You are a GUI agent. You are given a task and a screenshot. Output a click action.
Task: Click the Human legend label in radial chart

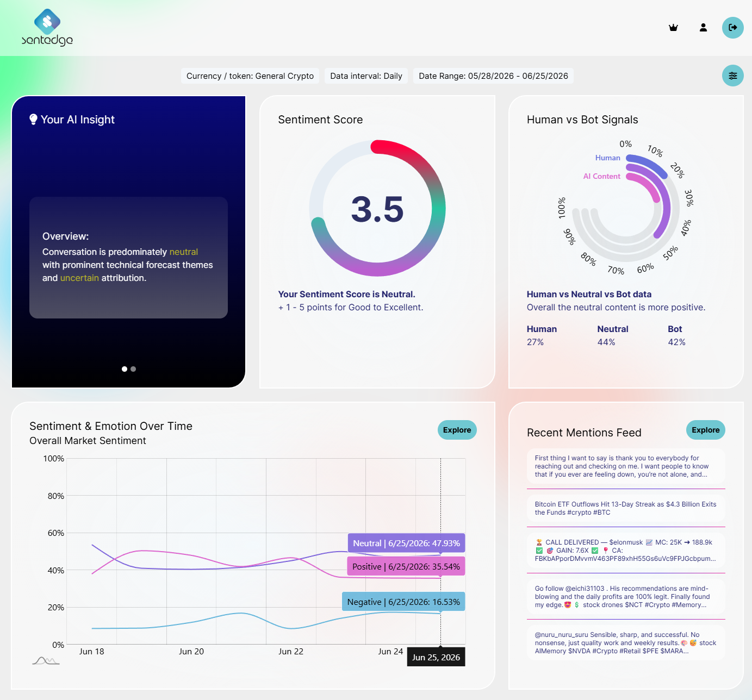pyautogui.click(x=607, y=158)
